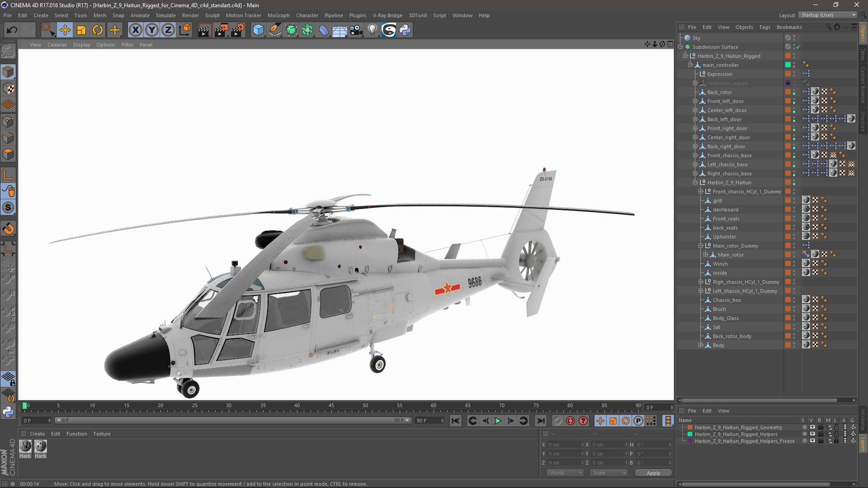Collapse the Harbin_Z_9_Haitun group
This screenshot has width=868, height=488.
click(x=695, y=183)
